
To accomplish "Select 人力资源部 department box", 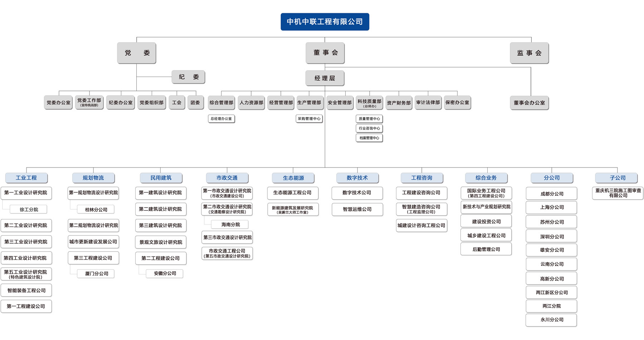I will (x=251, y=103).
